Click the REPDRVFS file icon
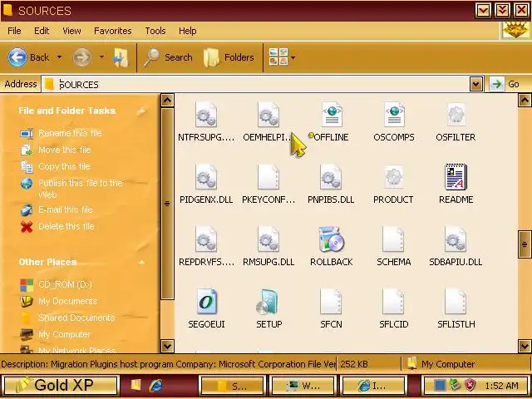This screenshot has width=532, height=399. pyautogui.click(x=206, y=239)
